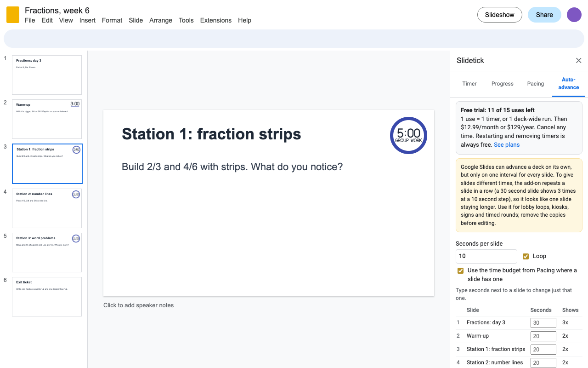Select Station 2: number lines thumbnail

coord(47,208)
